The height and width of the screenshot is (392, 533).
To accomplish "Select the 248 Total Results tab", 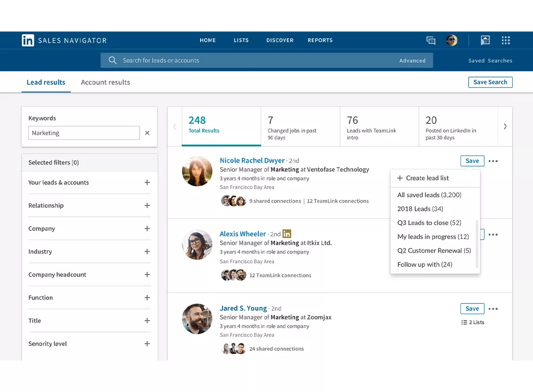I will click(221, 127).
